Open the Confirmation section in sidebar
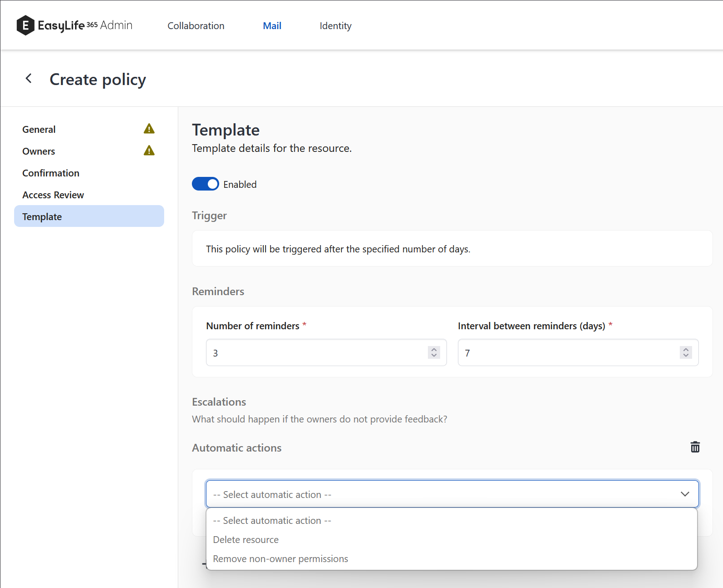Image resolution: width=723 pixels, height=588 pixels. coord(51,173)
